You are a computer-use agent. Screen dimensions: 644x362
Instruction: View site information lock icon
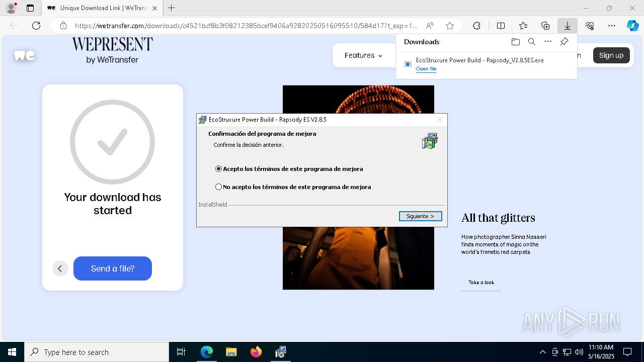point(63,26)
